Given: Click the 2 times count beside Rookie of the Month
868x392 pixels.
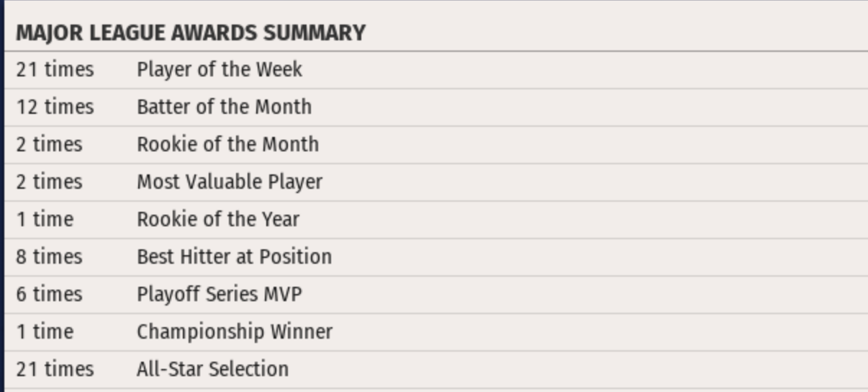Looking at the screenshot, I should click(49, 144).
